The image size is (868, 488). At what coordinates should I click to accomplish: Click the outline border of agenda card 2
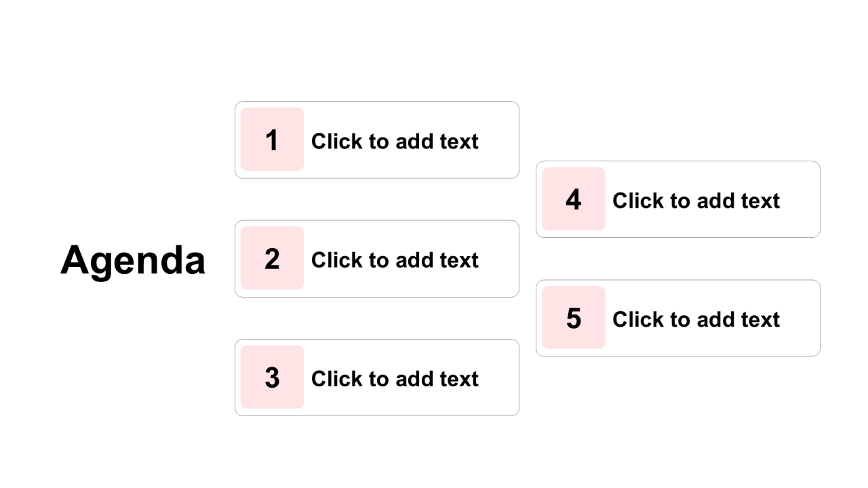point(377,220)
